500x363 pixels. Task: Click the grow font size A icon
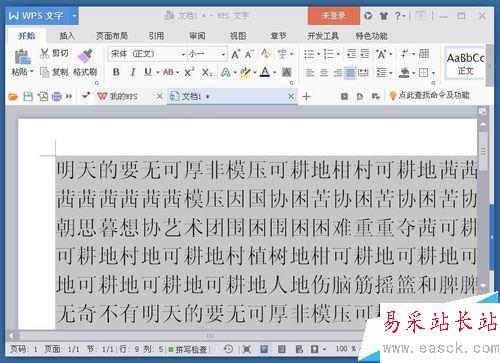coord(235,54)
